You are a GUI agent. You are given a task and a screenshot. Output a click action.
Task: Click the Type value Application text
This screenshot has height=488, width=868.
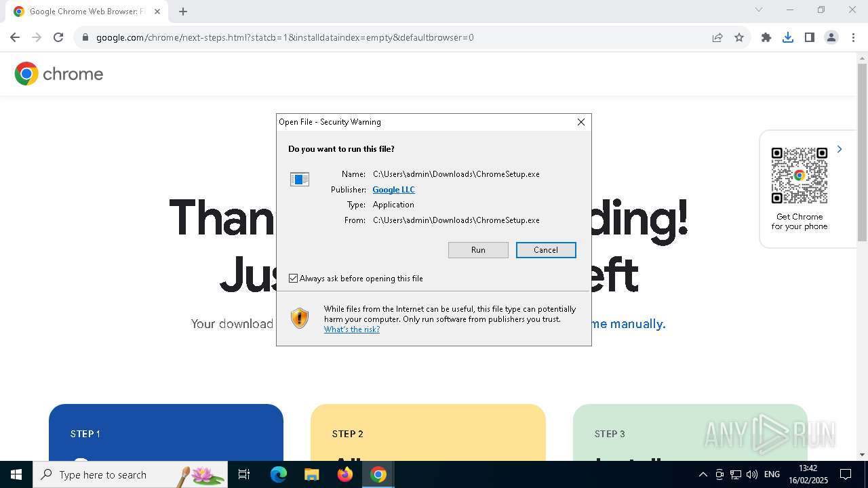(393, 205)
